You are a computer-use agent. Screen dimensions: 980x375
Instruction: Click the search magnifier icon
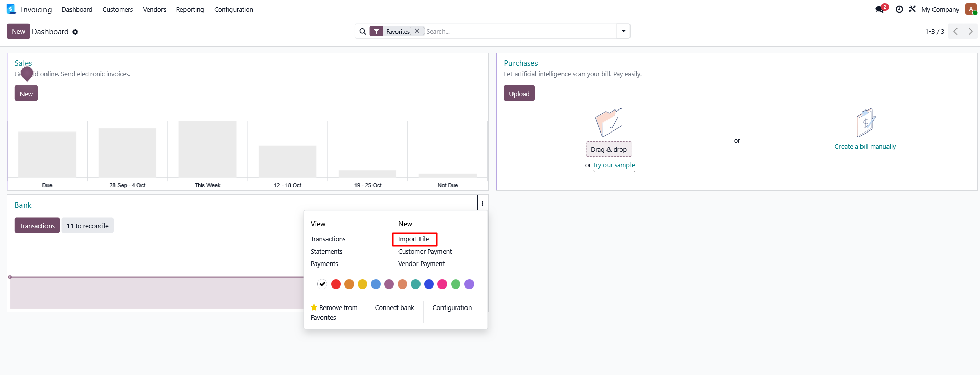[362, 31]
